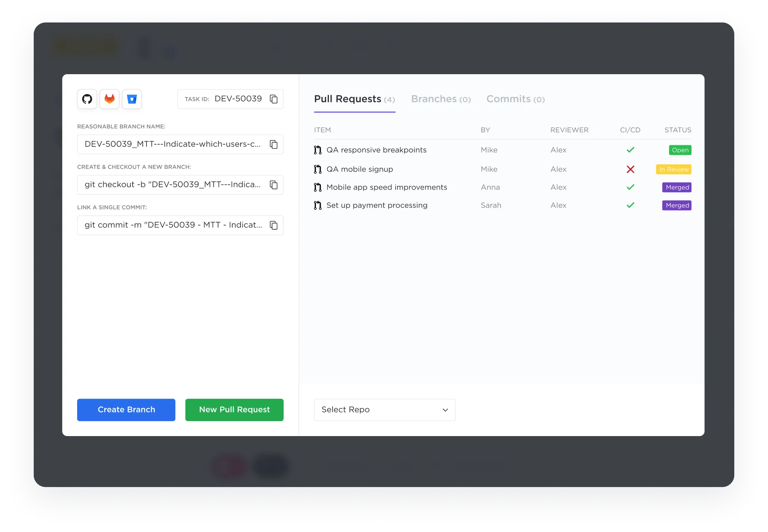Image resolution: width=768 pixels, height=532 pixels.
Task: Click author Sarah in the BY column
Action: tap(491, 205)
